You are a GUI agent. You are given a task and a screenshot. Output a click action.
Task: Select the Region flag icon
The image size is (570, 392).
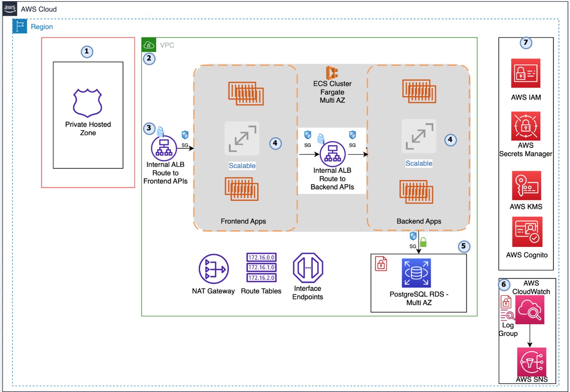pyautogui.click(x=20, y=26)
